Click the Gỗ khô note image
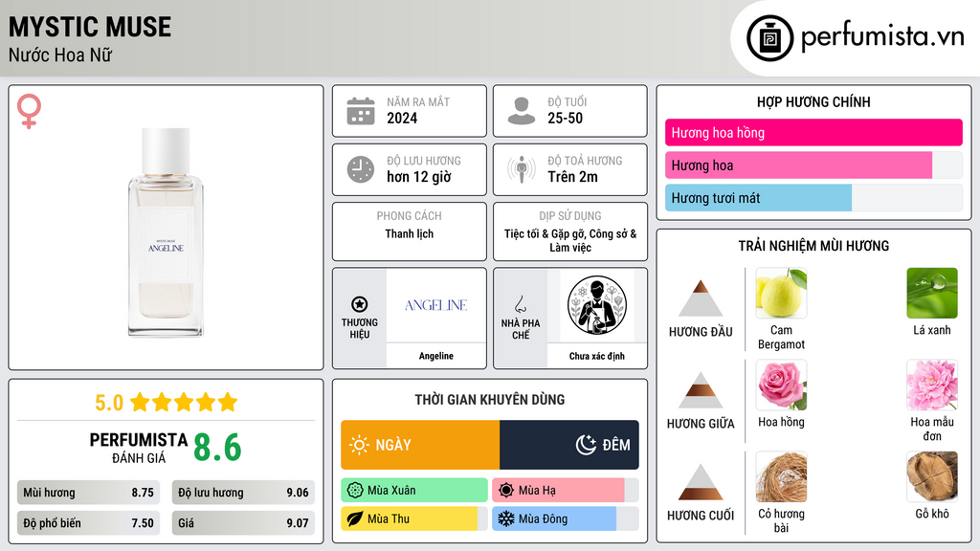Image resolution: width=980 pixels, height=551 pixels. click(x=932, y=476)
